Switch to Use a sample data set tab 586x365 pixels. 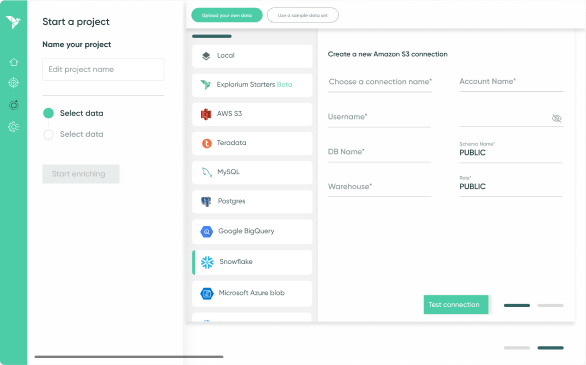click(x=303, y=15)
